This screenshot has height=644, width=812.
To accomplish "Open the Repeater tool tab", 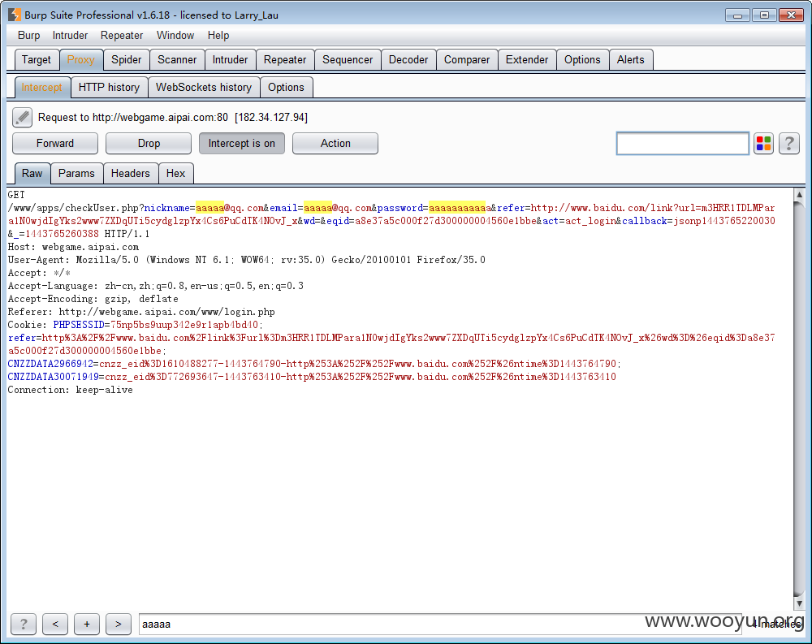I will pos(285,59).
